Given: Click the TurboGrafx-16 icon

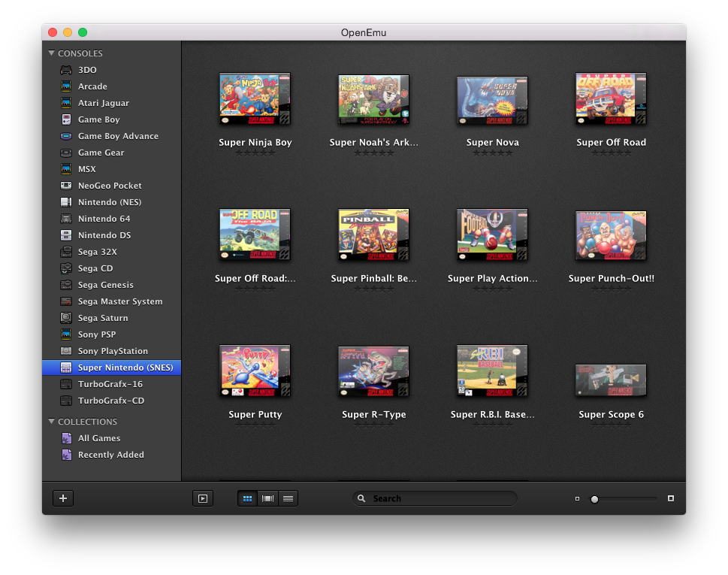Looking at the screenshot, I should (66, 384).
